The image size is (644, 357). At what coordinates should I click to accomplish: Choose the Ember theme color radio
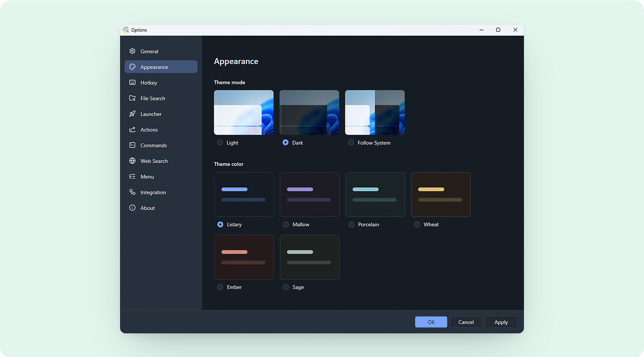click(x=220, y=287)
